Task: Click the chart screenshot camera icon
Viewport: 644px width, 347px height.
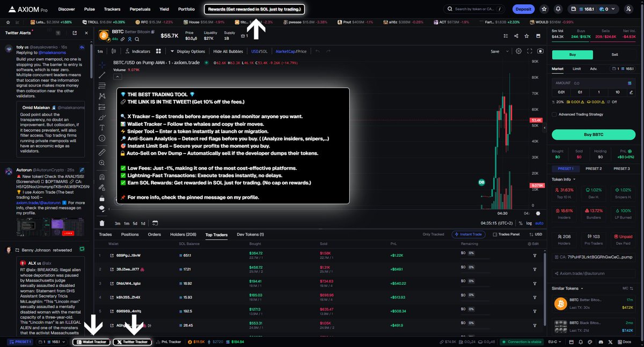Action: (x=540, y=52)
